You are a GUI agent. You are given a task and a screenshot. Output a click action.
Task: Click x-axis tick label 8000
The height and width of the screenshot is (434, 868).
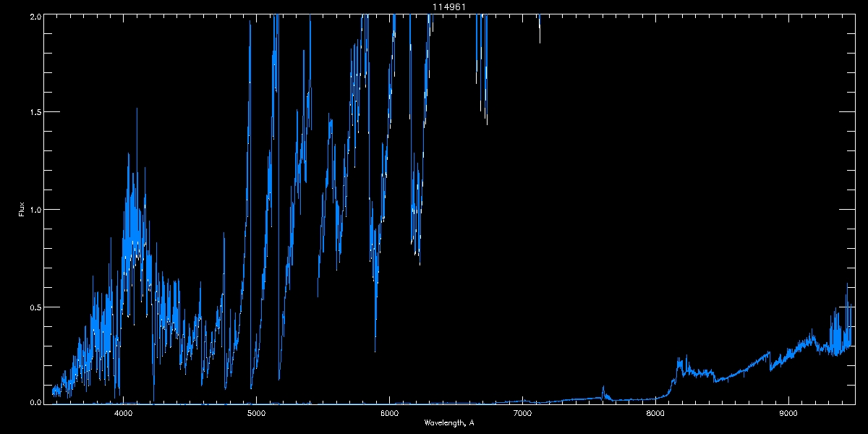click(x=655, y=414)
